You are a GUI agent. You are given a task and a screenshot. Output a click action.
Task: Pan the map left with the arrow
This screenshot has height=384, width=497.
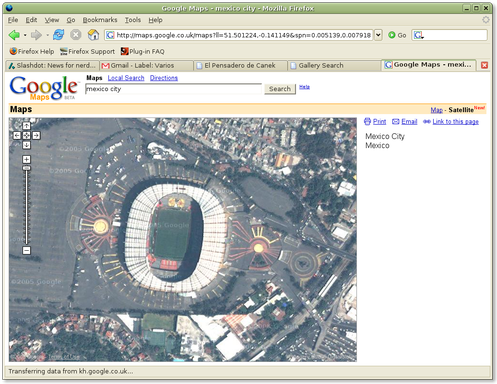17,135
